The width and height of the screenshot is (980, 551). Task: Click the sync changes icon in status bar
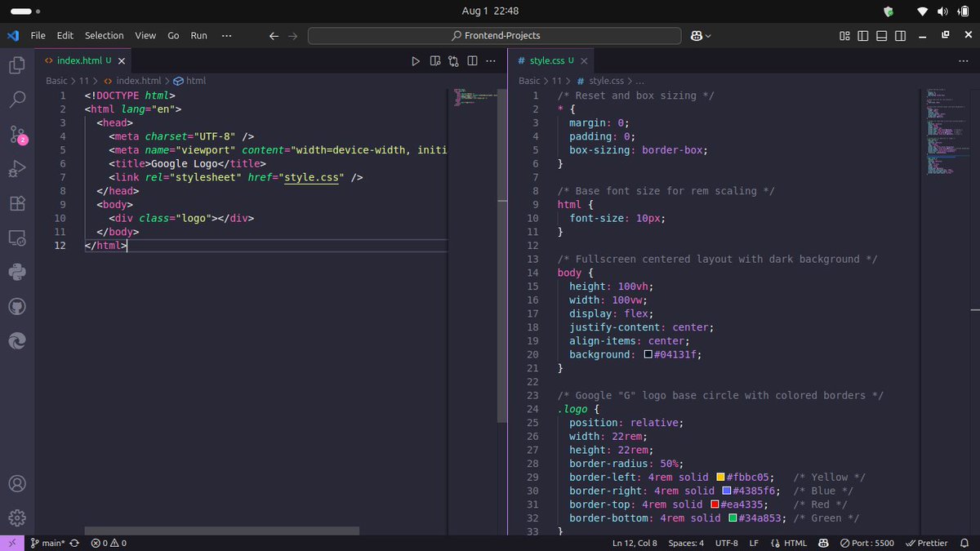click(x=75, y=543)
